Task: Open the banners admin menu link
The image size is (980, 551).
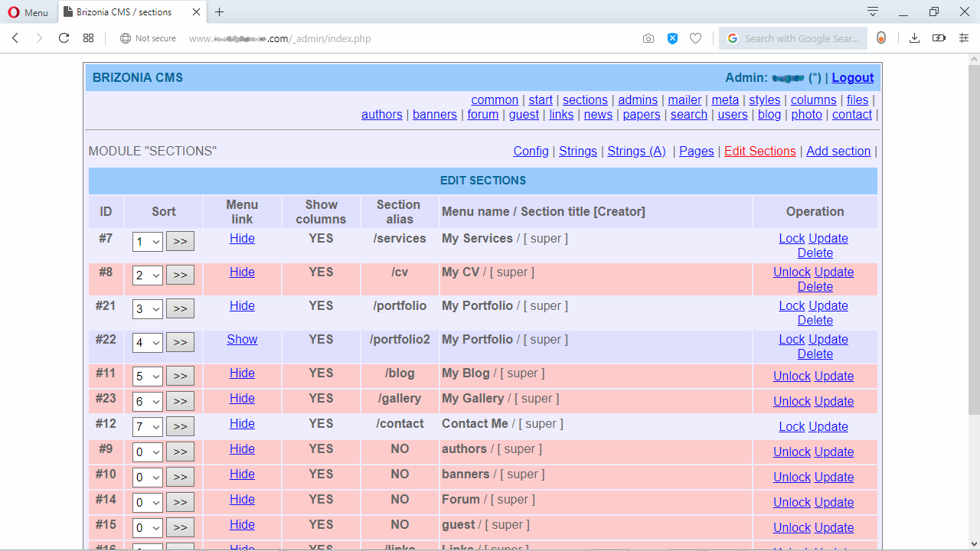Action: [x=434, y=115]
